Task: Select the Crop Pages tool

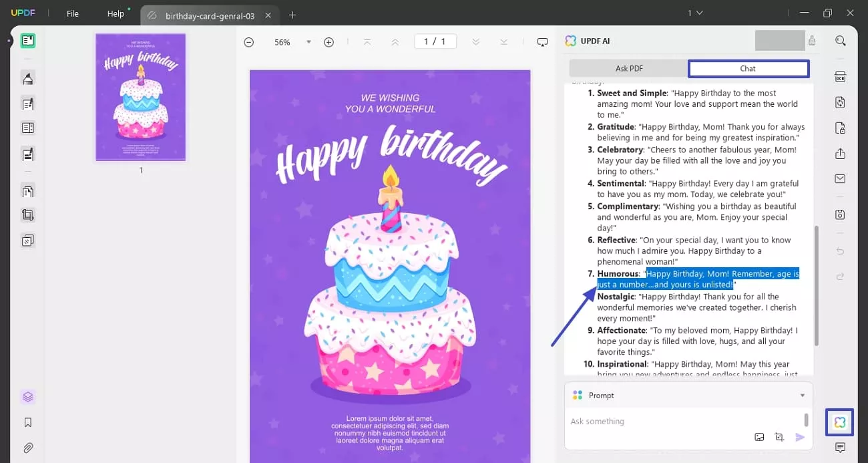Action: point(27,215)
